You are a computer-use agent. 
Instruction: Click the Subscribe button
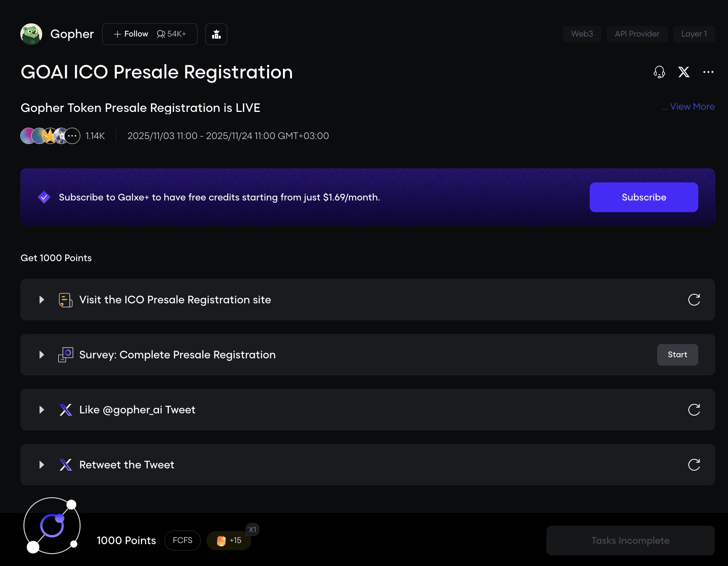(x=644, y=197)
